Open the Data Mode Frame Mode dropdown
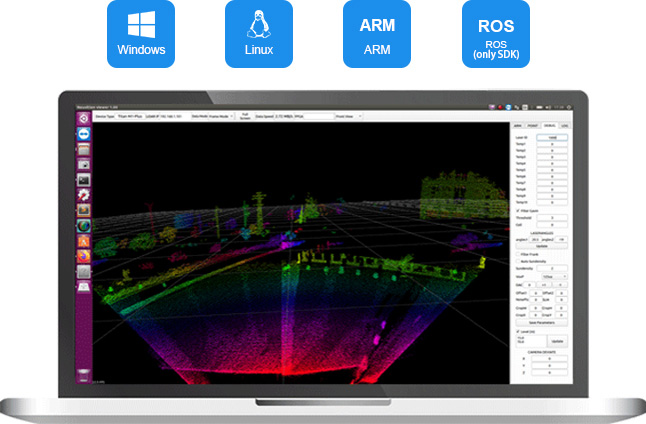 pyautogui.click(x=221, y=117)
